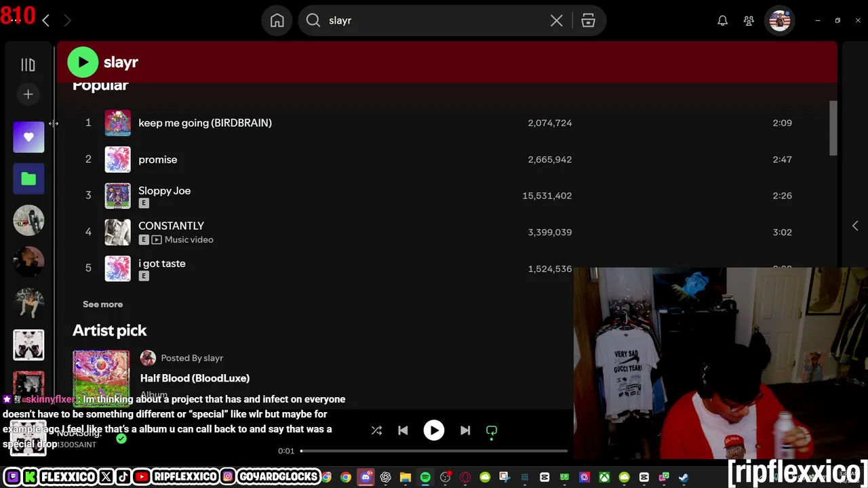This screenshot has width=868, height=488.
Task: Open 'Sloppy Joe' album cover art
Action: tap(117, 195)
